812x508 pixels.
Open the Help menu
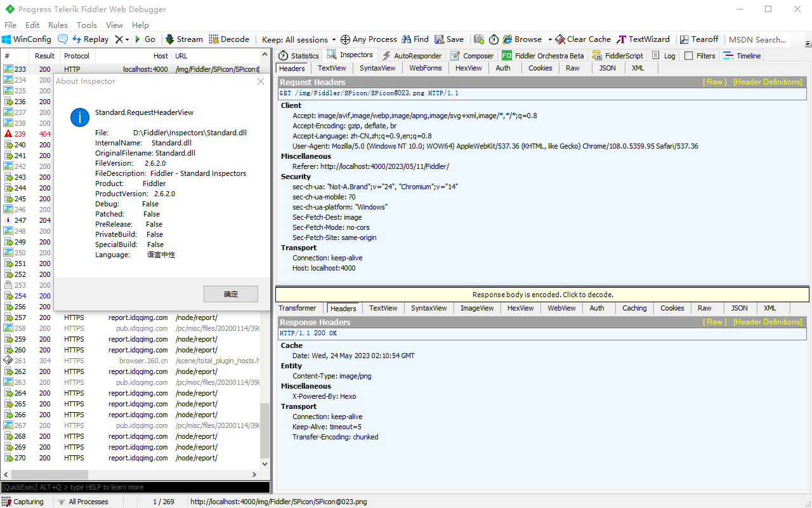[x=140, y=25]
